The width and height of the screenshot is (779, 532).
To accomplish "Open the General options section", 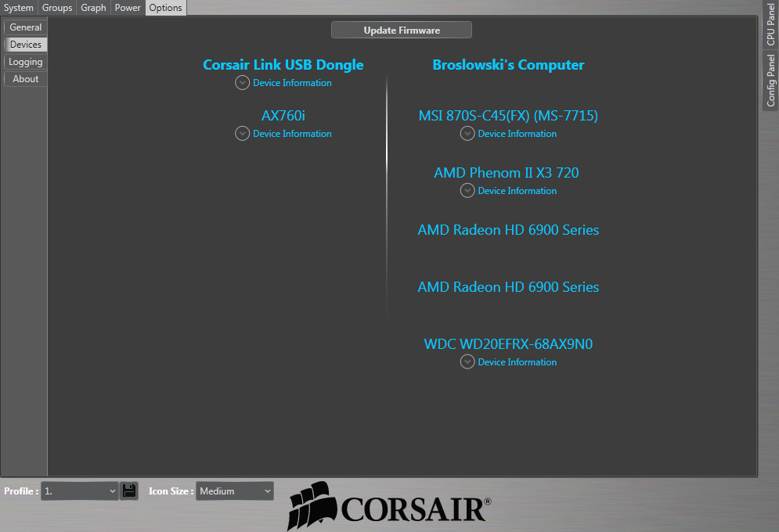I will coord(25,27).
